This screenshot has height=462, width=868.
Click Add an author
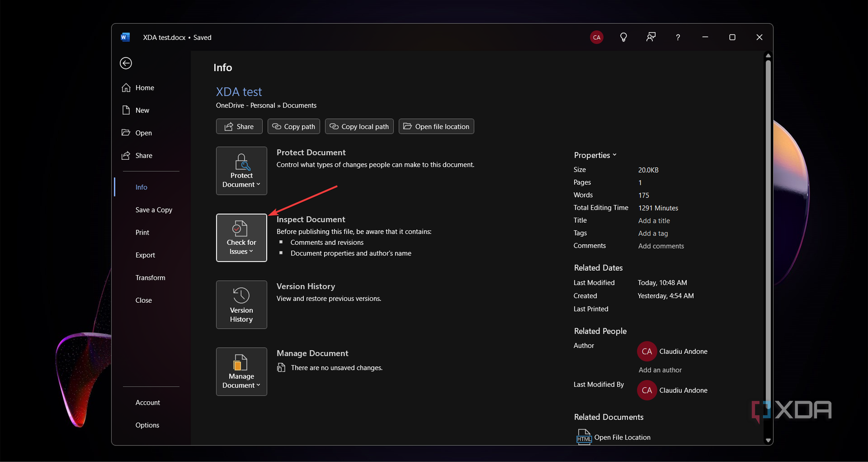(x=660, y=370)
